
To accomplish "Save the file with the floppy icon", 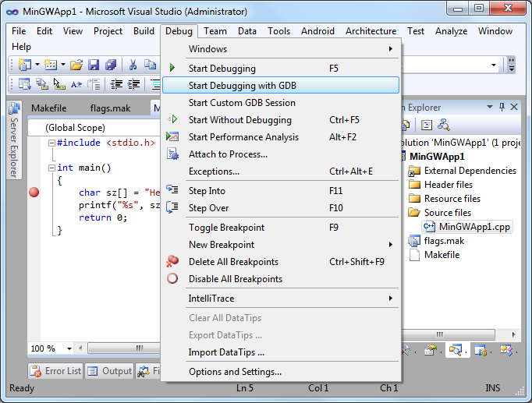I will [x=94, y=65].
